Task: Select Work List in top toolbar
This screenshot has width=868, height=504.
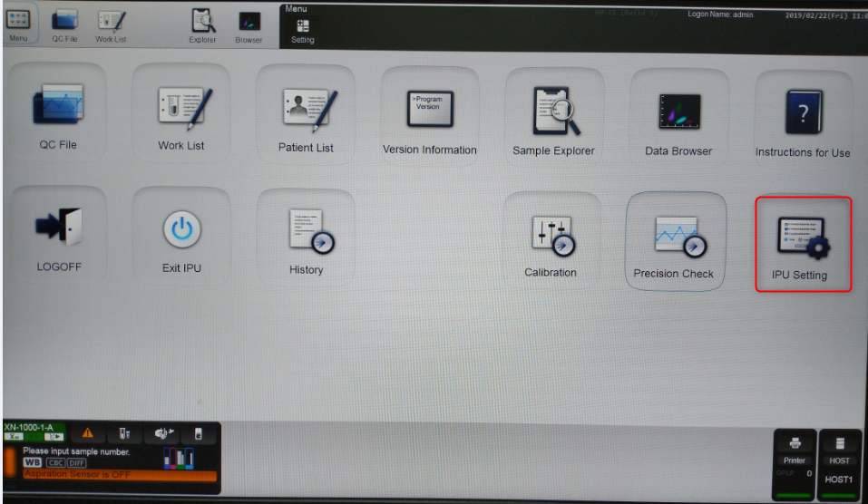Action: point(111,24)
